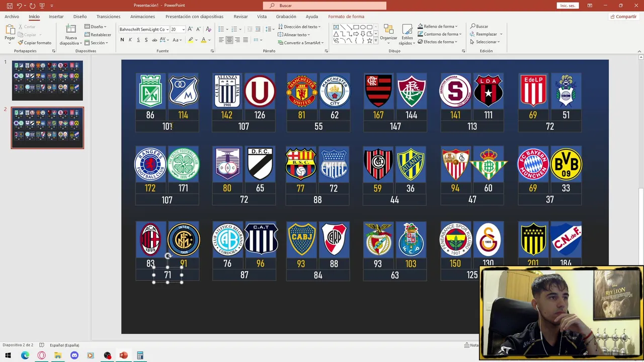The image size is (644, 362).
Task: Open the font name dropdown
Action: (x=167, y=29)
